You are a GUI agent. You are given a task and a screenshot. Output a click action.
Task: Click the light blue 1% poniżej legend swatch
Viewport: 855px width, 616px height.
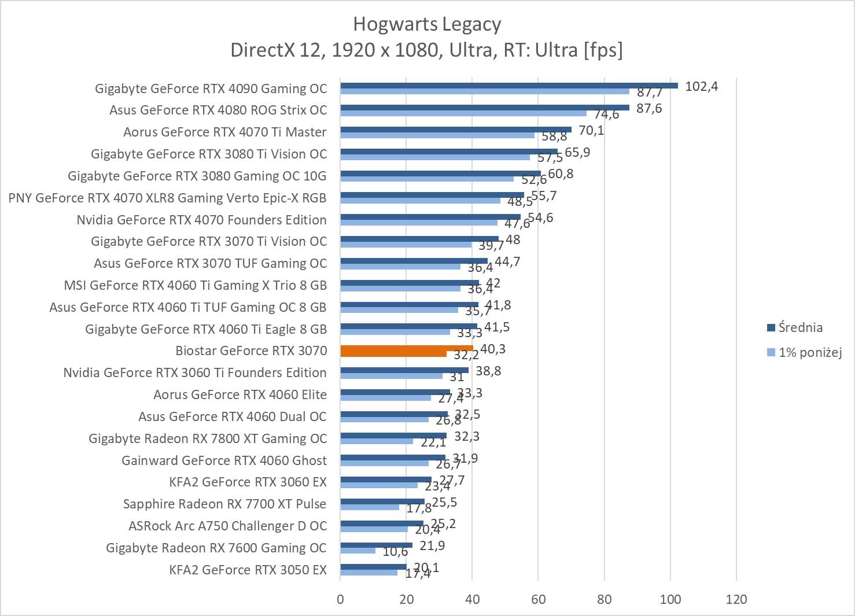(x=771, y=352)
